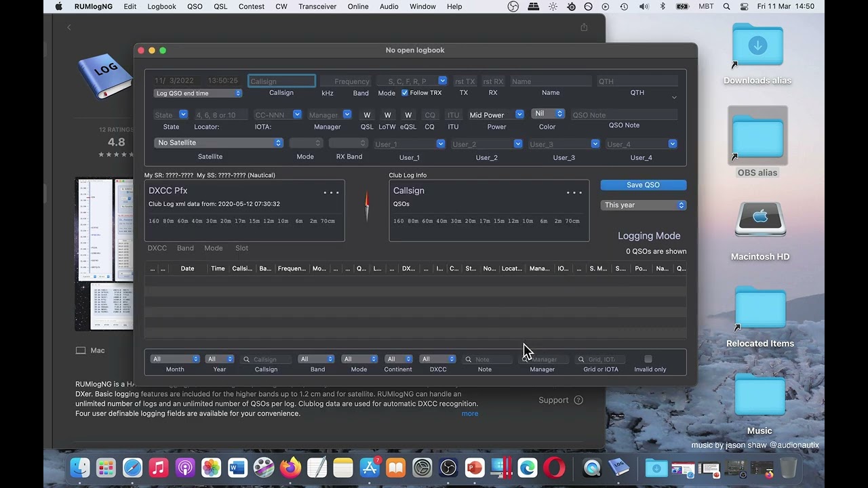Open the No Satellite dropdown
The height and width of the screenshot is (488, 868).
point(218,143)
